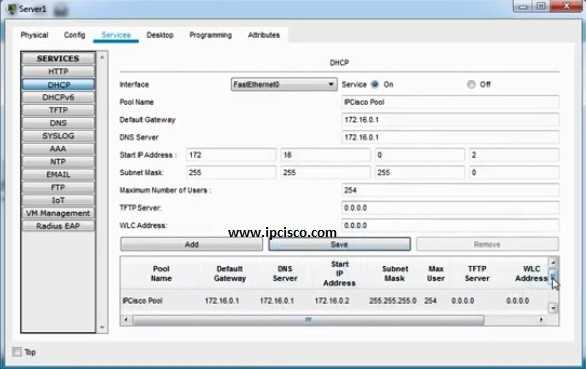Turn DHCP service On

tap(375, 84)
